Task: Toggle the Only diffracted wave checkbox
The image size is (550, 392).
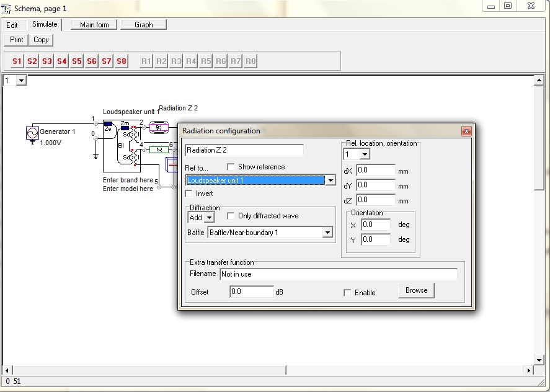Action: pos(231,216)
